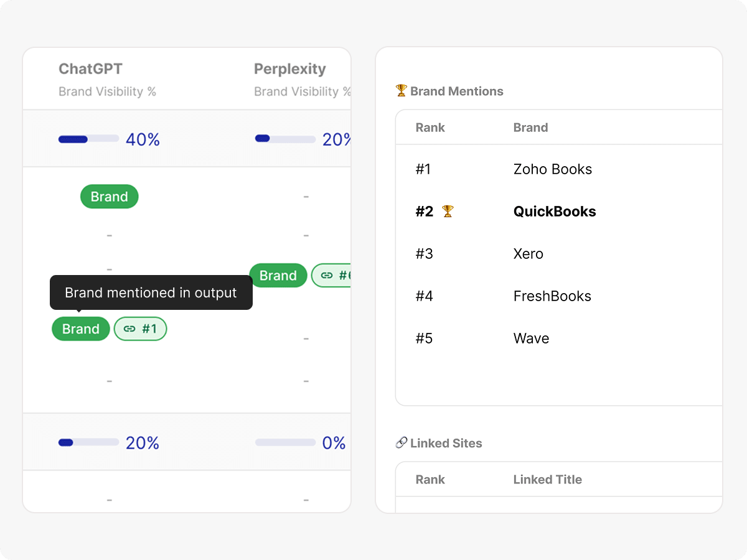Click the Perplexity 20% visibility bar
Screen dimensions: 747x560
click(x=285, y=139)
